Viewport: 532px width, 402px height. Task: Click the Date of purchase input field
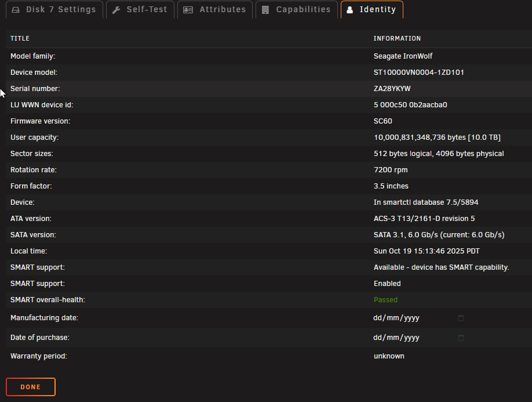tap(418, 338)
